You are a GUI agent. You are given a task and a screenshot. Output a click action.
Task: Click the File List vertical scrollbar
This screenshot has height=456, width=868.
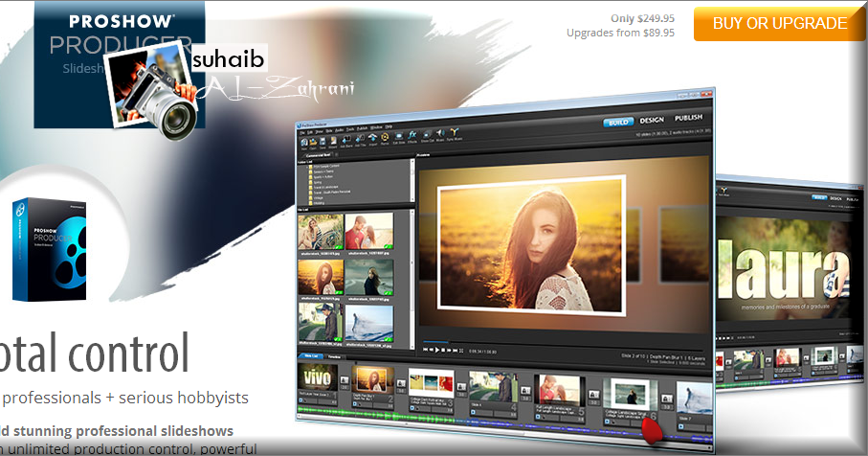click(412, 279)
